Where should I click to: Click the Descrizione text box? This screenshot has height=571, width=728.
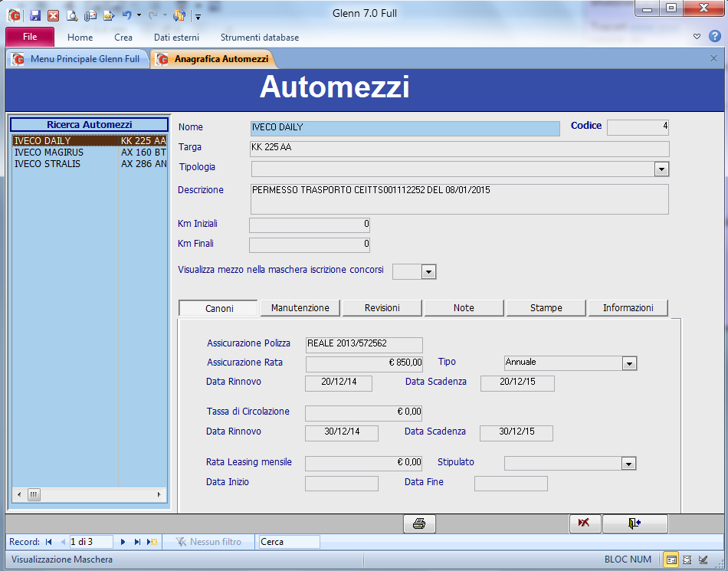460,199
